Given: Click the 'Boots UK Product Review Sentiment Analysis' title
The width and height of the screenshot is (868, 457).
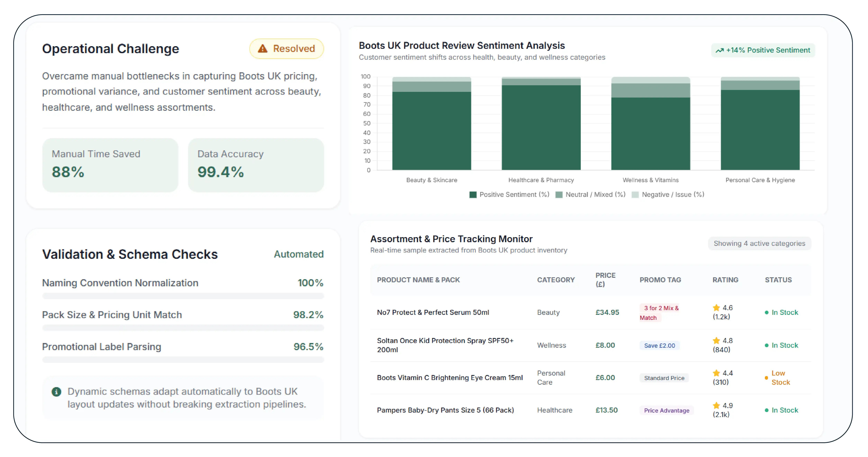Looking at the screenshot, I should (x=462, y=45).
